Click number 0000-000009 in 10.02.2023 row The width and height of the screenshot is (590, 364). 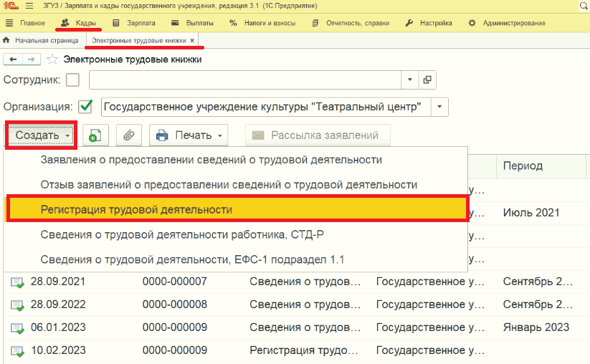click(x=175, y=350)
